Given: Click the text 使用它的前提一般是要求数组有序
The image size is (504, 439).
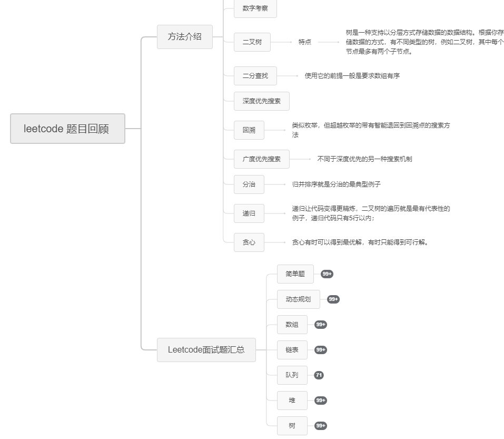Looking at the screenshot, I should click(352, 76).
